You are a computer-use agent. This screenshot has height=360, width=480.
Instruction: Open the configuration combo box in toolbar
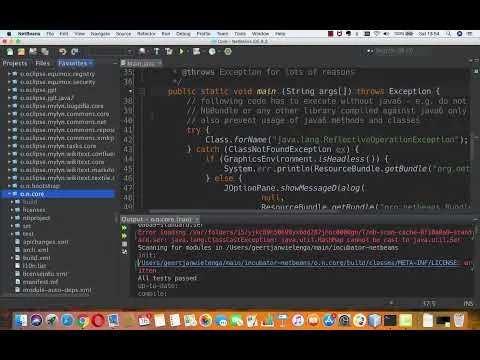pyautogui.click(x=110, y=52)
